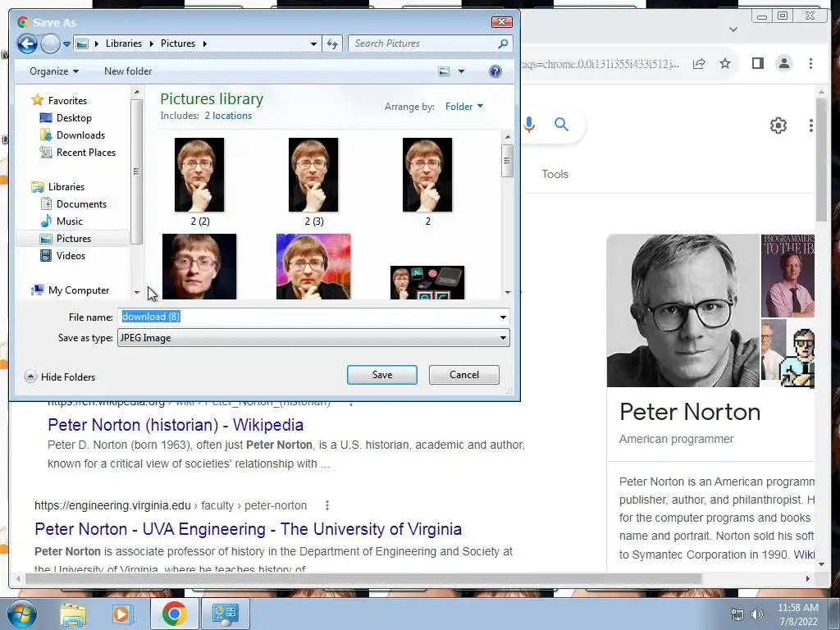840x630 pixels.
Task: Open options dots beside virginia.edu result
Action: (x=326, y=505)
